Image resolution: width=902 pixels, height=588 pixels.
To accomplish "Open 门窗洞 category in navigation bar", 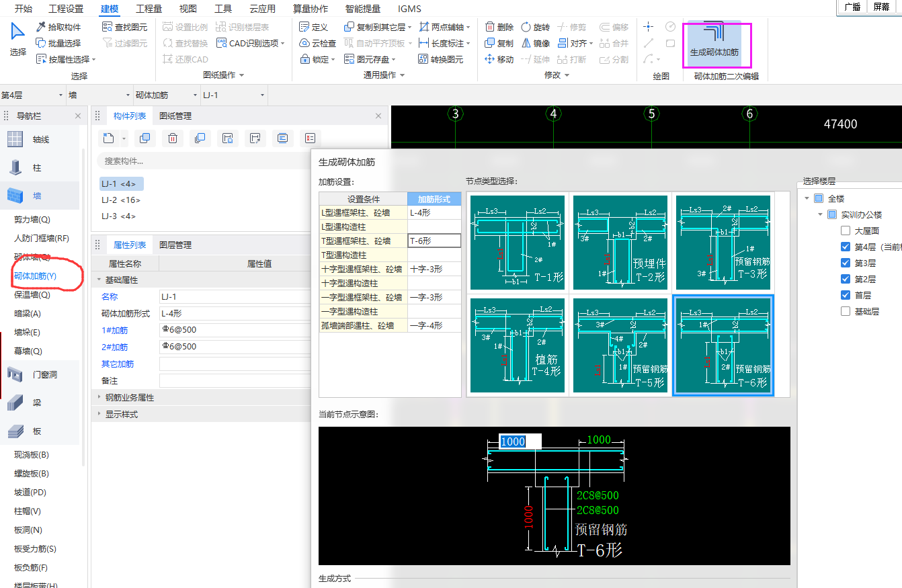I will [40, 374].
